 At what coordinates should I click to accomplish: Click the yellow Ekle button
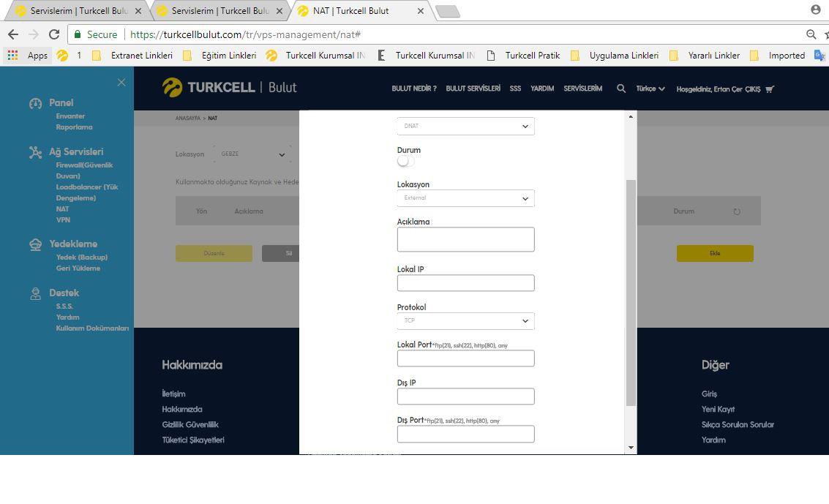pyautogui.click(x=715, y=253)
